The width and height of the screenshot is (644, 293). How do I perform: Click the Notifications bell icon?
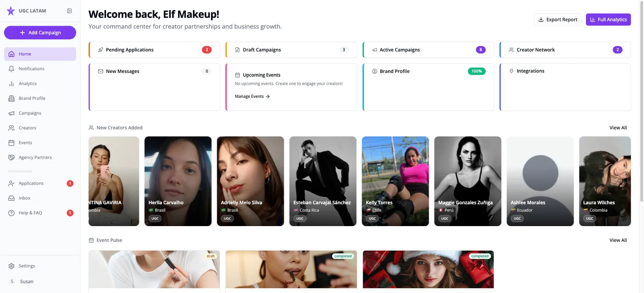(11, 69)
